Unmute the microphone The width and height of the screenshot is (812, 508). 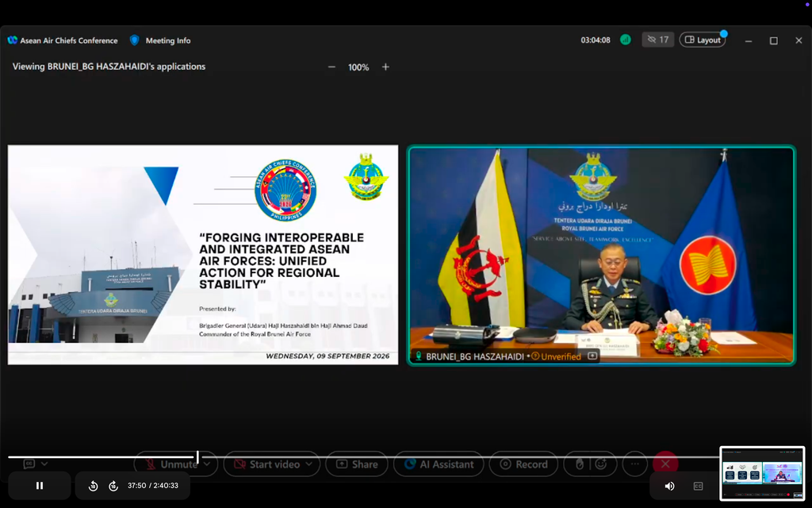coord(172,464)
